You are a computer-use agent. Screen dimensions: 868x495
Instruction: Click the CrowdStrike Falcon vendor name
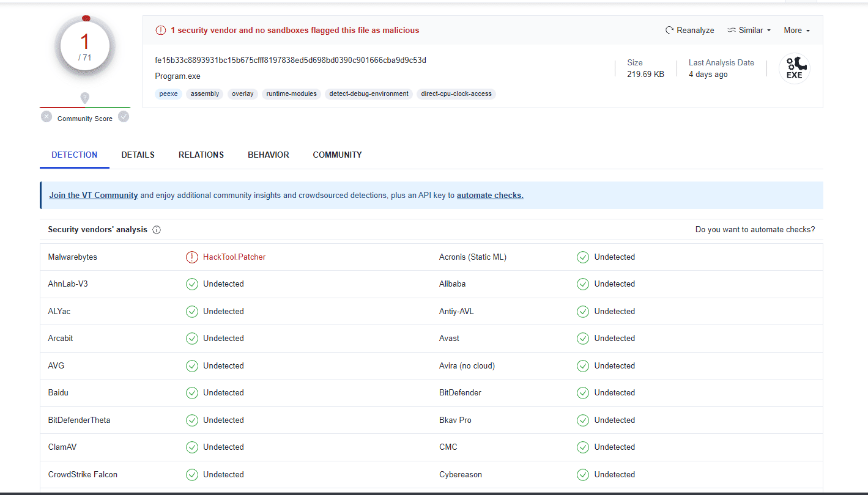pos(83,475)
